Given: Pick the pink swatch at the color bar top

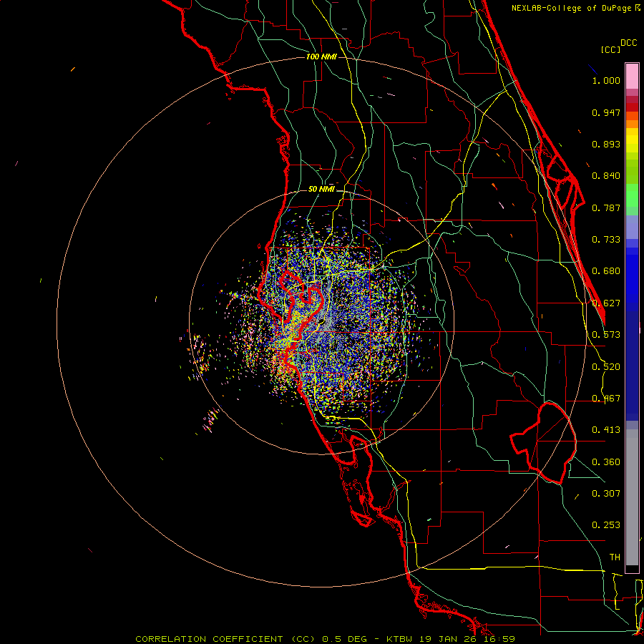Looking at the screenshot, I should coord(632,77).
